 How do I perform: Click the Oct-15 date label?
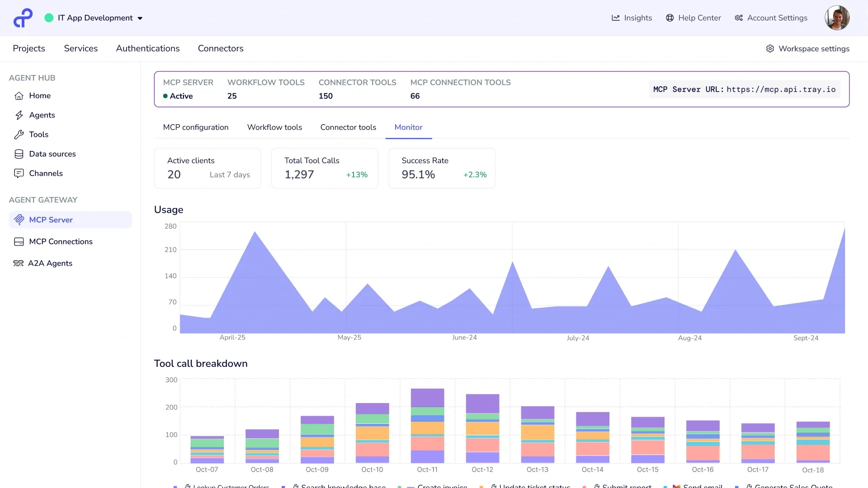point(647,470)
